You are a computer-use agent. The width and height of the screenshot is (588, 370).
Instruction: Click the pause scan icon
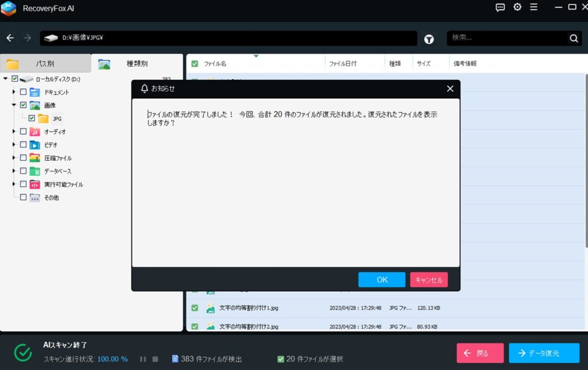point(143,359)
